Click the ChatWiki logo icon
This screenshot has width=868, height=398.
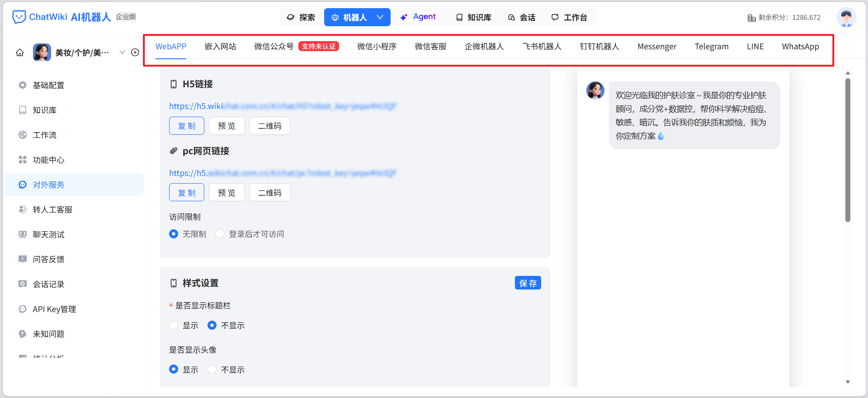[19, 17]
